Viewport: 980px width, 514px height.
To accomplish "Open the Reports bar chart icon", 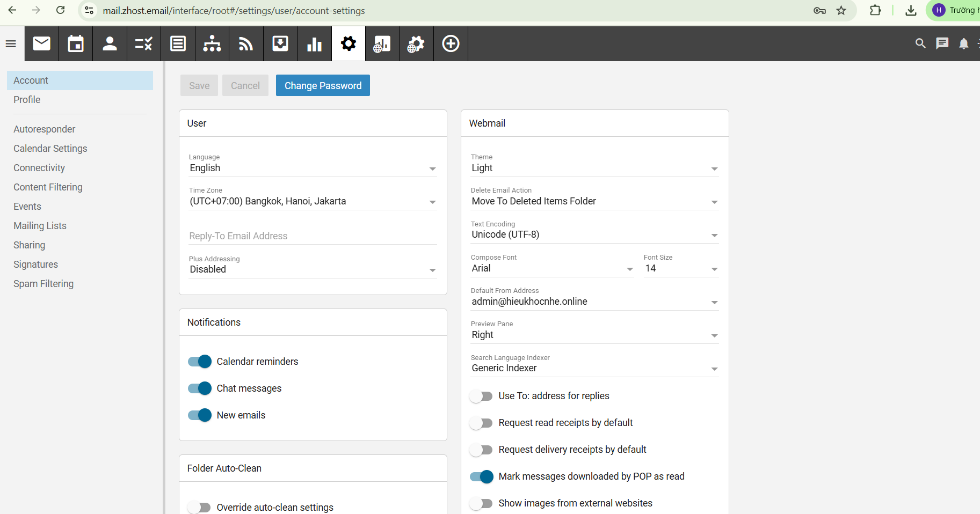I will [314, 43].
